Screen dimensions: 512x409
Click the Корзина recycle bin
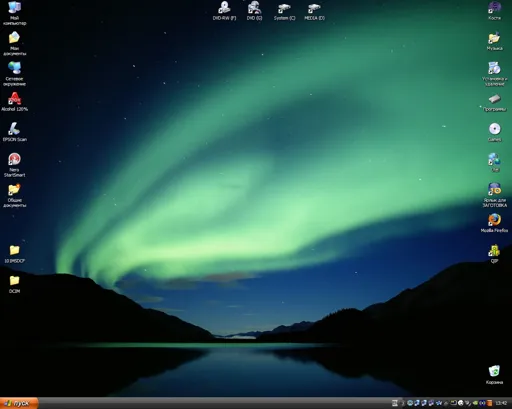click(494, 375)
